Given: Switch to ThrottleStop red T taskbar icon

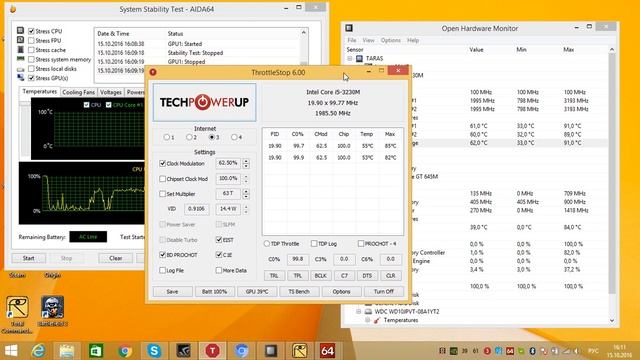Looking at the screenshot, I should [212, 351].
